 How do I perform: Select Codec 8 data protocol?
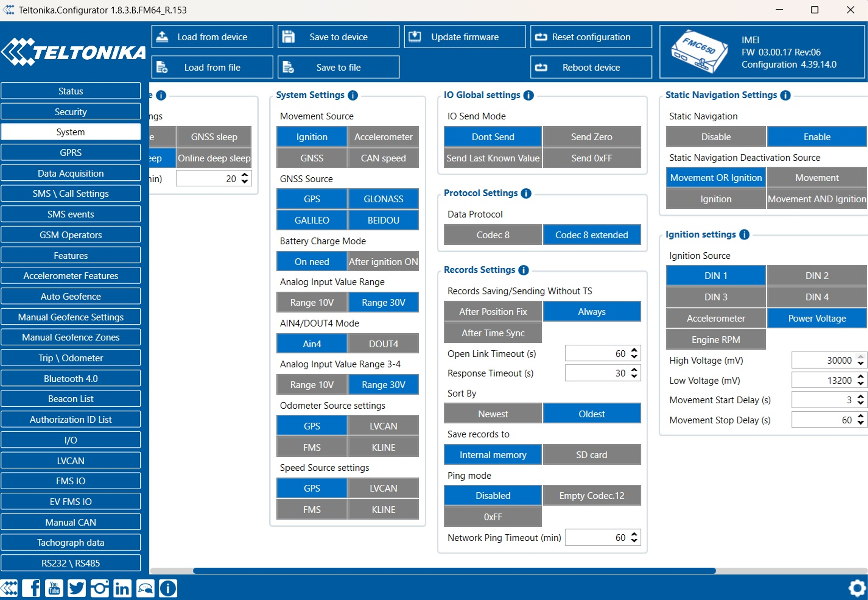click(x=493, y=235)
